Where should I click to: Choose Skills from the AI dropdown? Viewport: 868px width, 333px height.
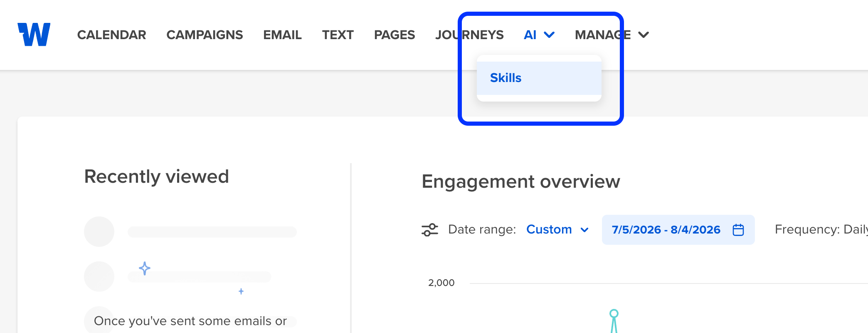tap(539, 78)
